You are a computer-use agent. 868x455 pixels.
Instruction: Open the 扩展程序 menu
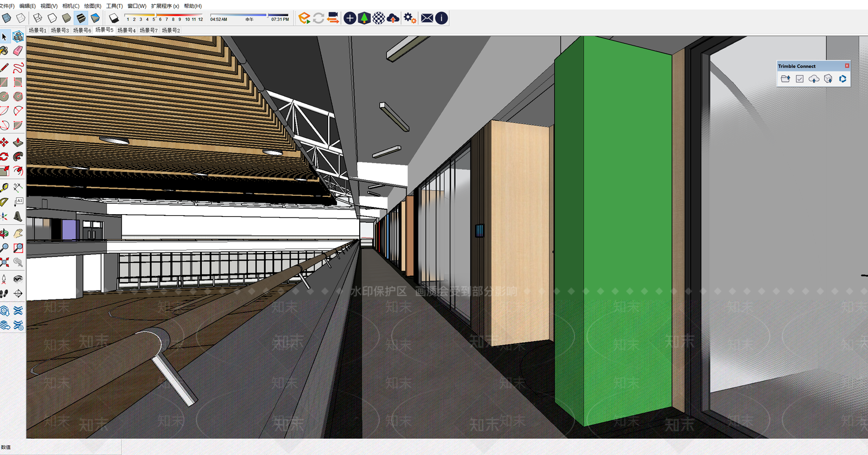pyautogui.click(x=165, y=6)
